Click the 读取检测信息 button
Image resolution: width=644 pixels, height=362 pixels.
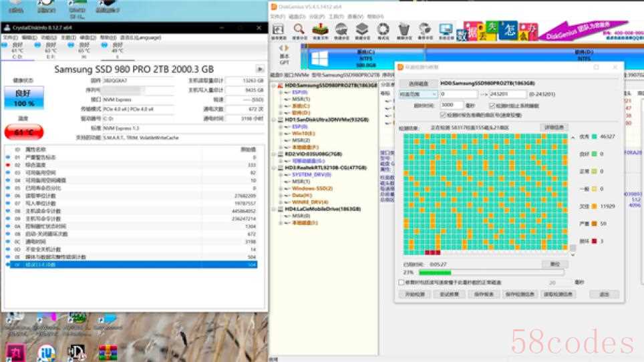pyautogui.click(x=558, y=295)
